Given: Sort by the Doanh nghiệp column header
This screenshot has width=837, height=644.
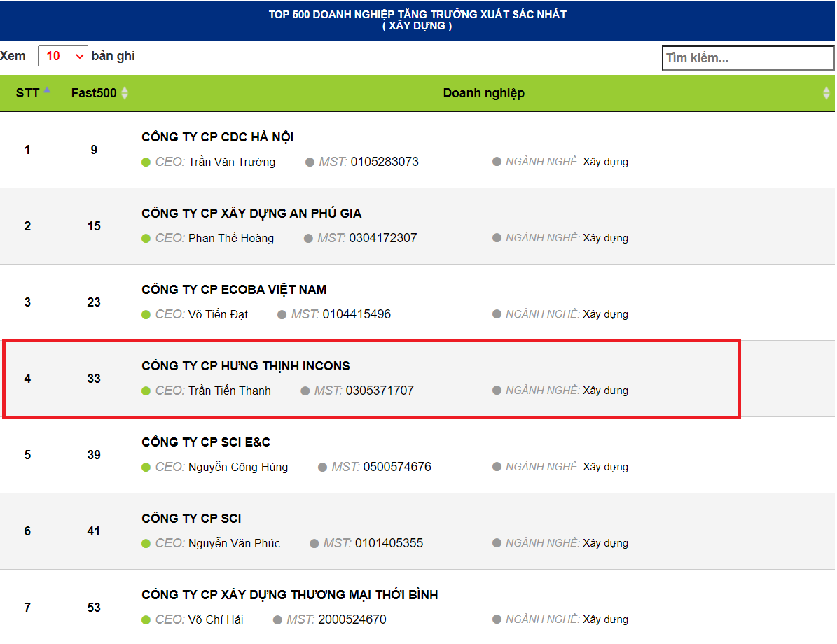Looking at the screenshot, I should tap(483, 93).
